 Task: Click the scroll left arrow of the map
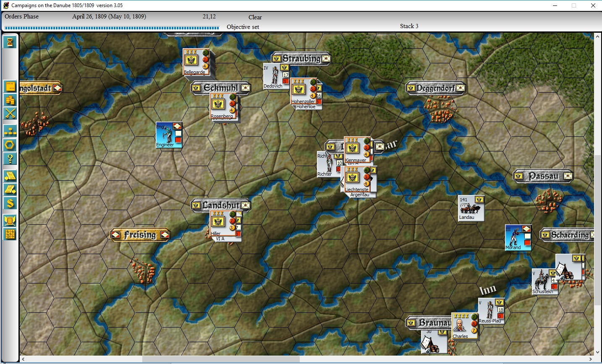point(24,359)
